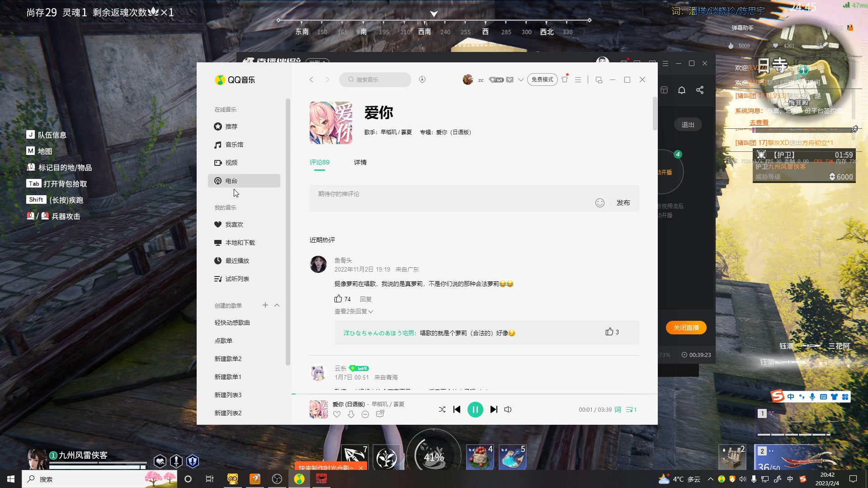Expand the account dropdown arrow
The image size is (868, 488).
tap(521, 80)
